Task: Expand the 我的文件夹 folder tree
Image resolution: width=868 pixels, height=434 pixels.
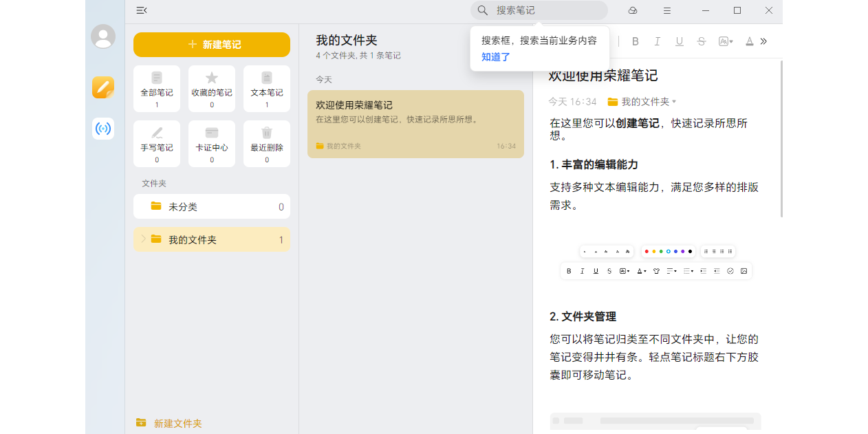Action: [143, 239]
